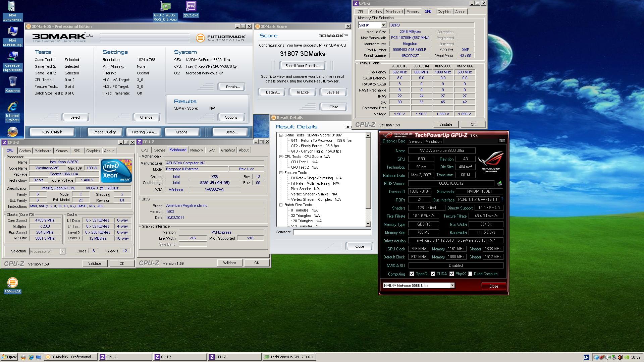Screen dimensions: 644x362
Task: Click the Intel Xeon inside logo in CPU-Z
Action: [116, 171]
